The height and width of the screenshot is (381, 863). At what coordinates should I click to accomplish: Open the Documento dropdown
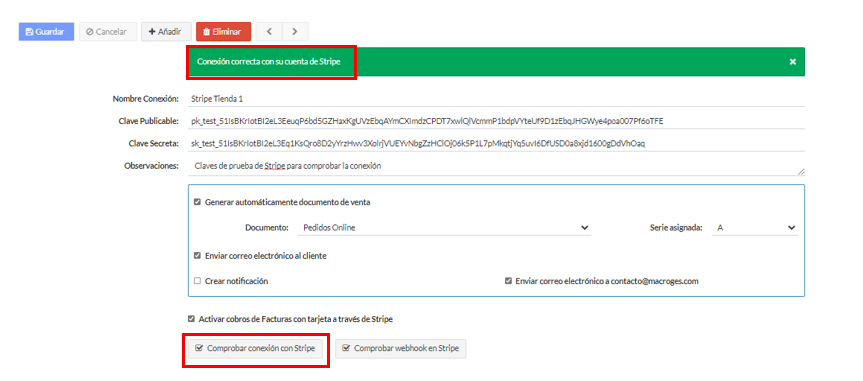point(444,227)
